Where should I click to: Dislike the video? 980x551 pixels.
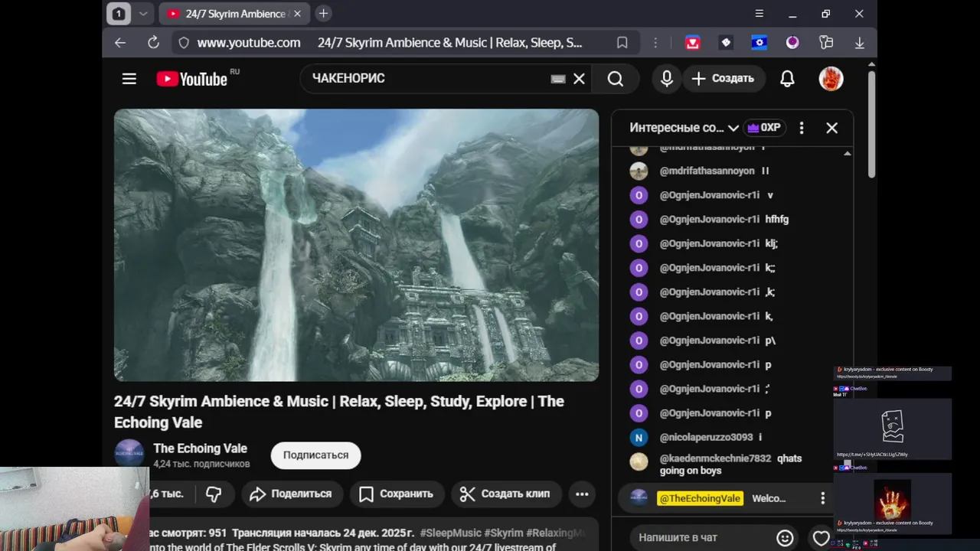pyautogui.click(x=214, y=494)
